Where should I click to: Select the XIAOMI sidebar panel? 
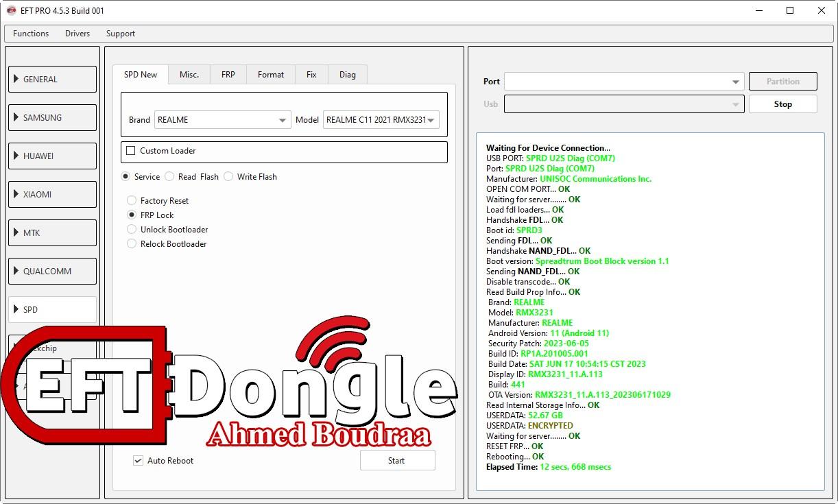[52, 194]
